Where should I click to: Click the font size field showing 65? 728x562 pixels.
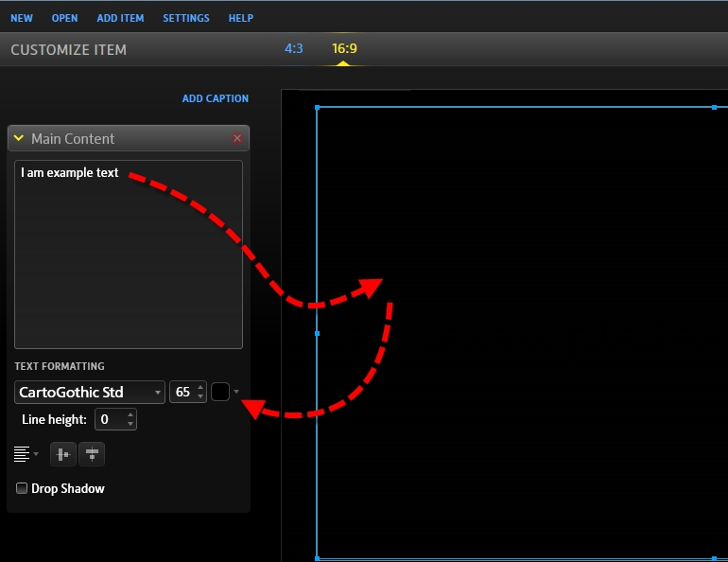(x=182, y=392)
